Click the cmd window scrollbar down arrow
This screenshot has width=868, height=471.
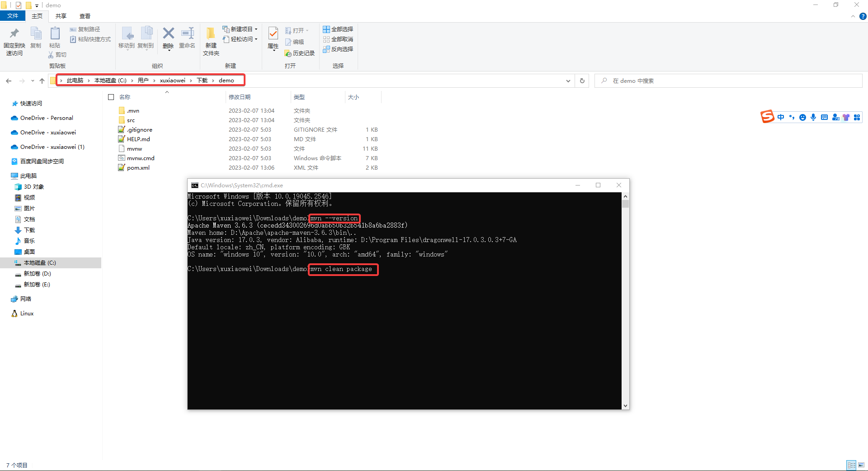[625, 406]
